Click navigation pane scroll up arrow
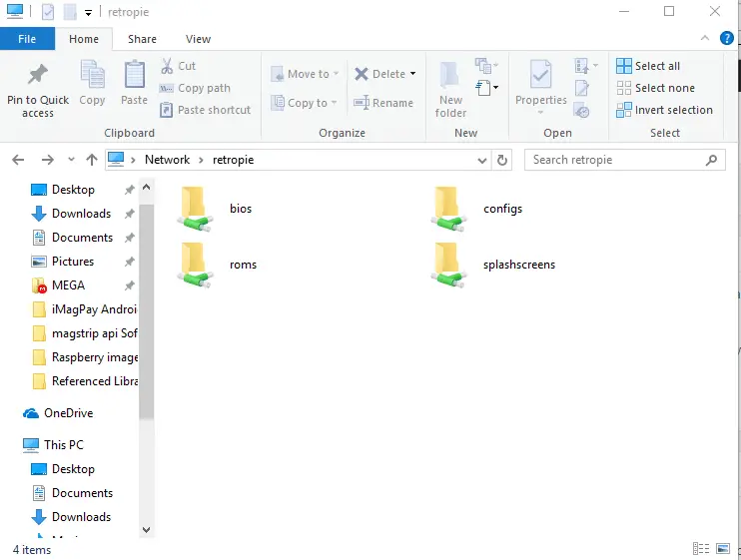The image size is (741, 560). [147, 188]
